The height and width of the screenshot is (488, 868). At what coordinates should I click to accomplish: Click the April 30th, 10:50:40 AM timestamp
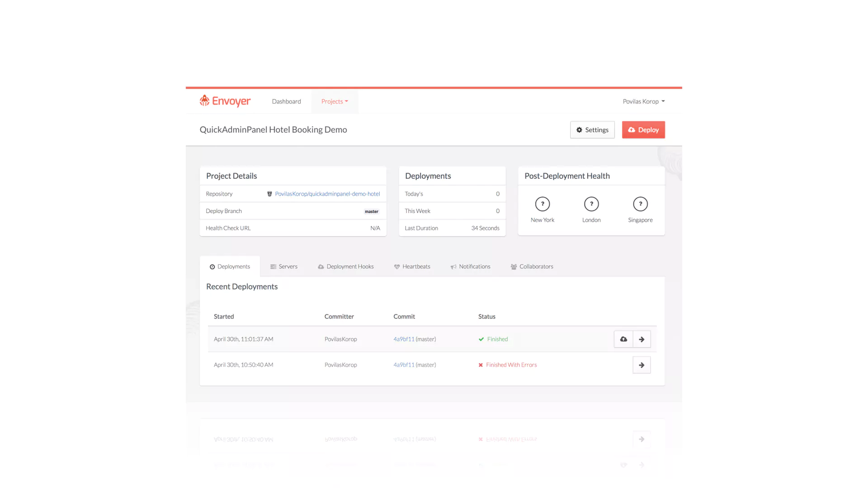tap(243, 365)
